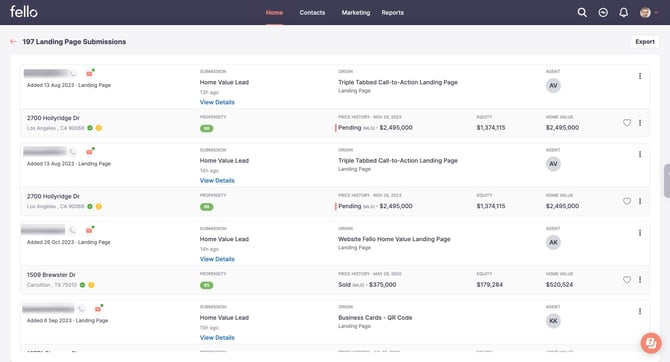Favorite the 1509 Brewster Dr property
Viewport: 670px width, 362px height.
point(627,280)
